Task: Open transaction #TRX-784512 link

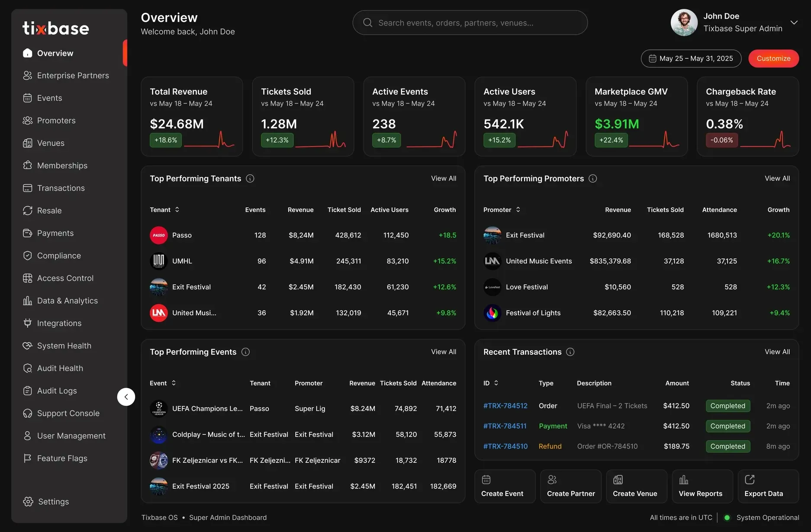Action: [x=505, y=406]
